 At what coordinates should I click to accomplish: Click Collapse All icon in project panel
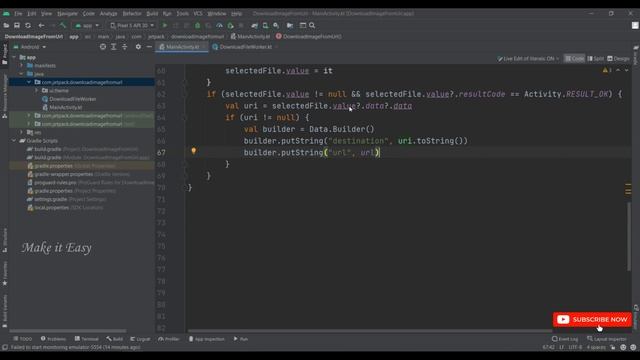(x=125, y=47)
